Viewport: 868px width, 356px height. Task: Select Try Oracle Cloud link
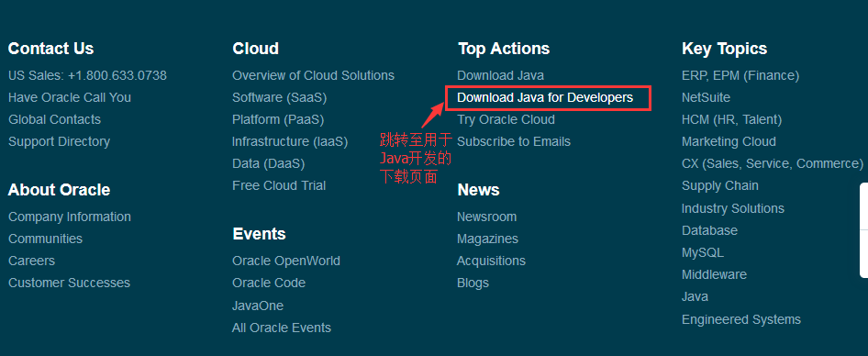coord(506,119)
